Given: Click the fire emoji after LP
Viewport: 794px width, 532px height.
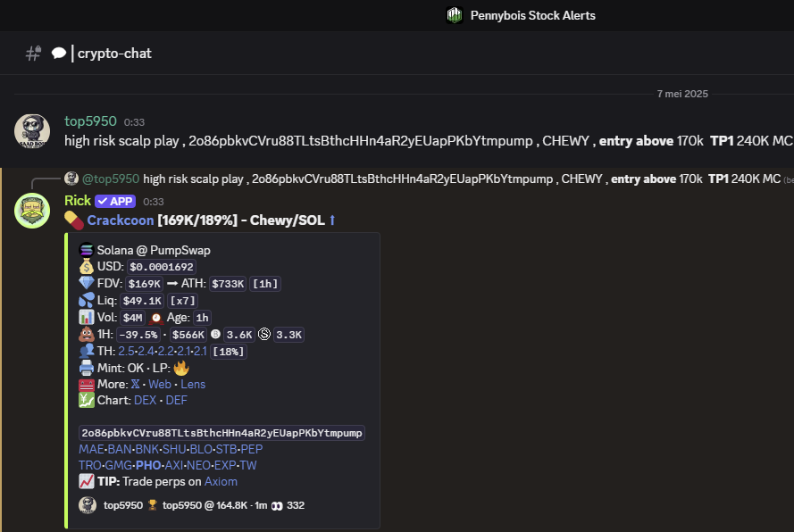Looking at the screenshot, I should tap(181, 368).
